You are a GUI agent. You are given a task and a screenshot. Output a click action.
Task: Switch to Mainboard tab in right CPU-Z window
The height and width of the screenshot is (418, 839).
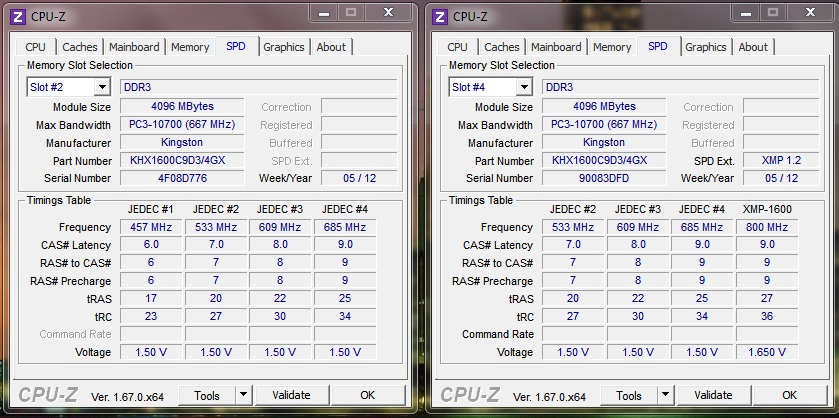556,47
